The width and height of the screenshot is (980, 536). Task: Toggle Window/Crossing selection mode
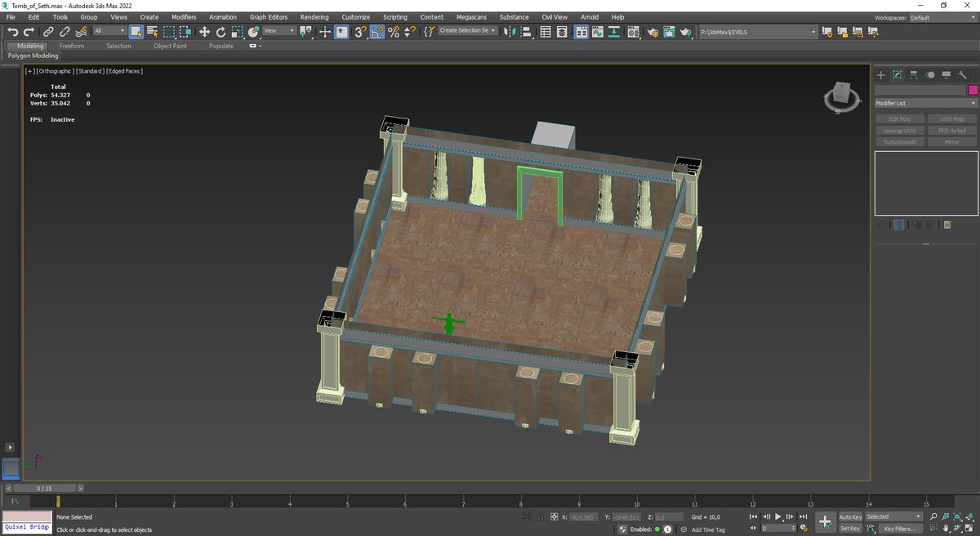point(185,31)
